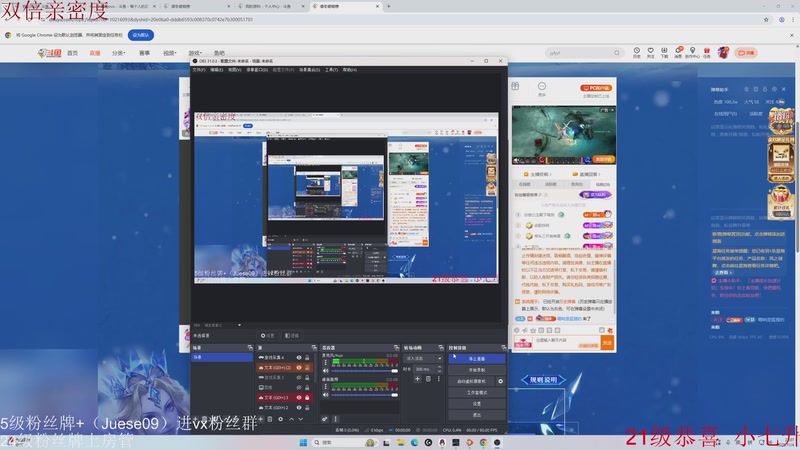
Task: Open OBS 工具(T) menu
Action: pos(331,69)
